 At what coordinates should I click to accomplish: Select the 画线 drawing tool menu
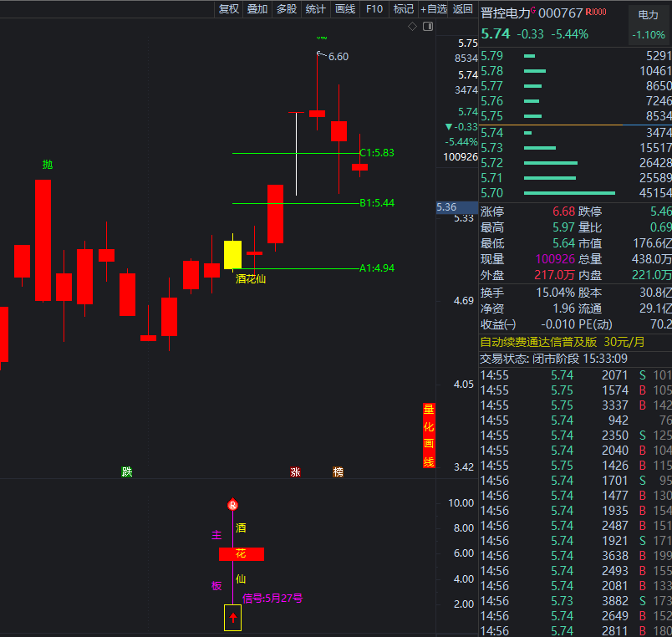point(345,9)
